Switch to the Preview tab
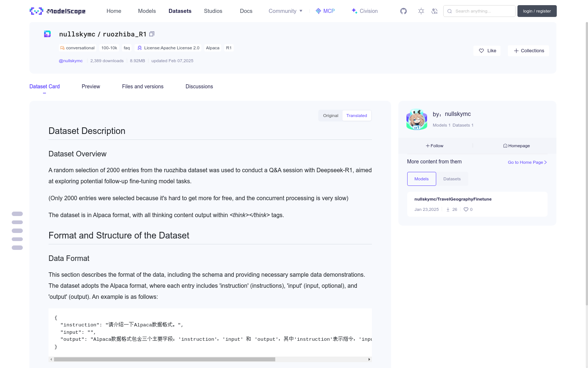 pos(91,86)
